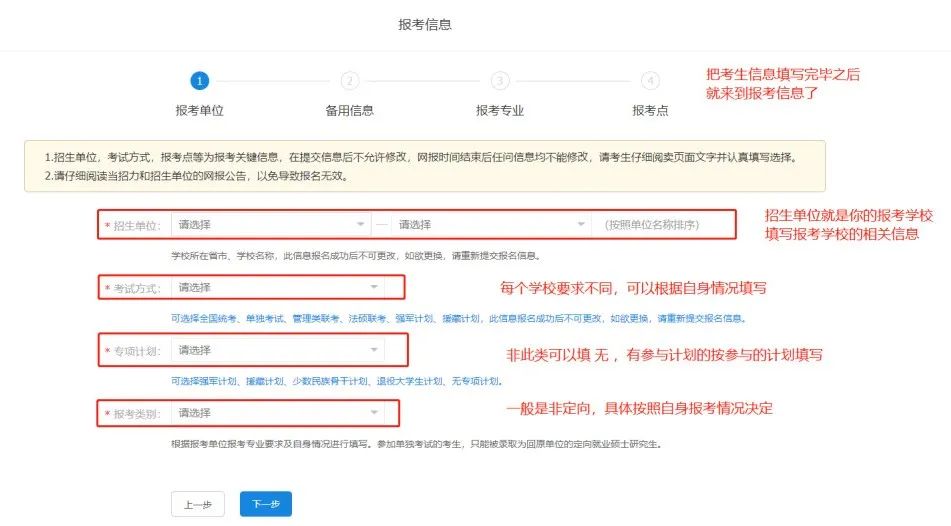
Task: Open the first 招生单位 province dropdown
Action: pyautogui.click(x=271, y=225)
